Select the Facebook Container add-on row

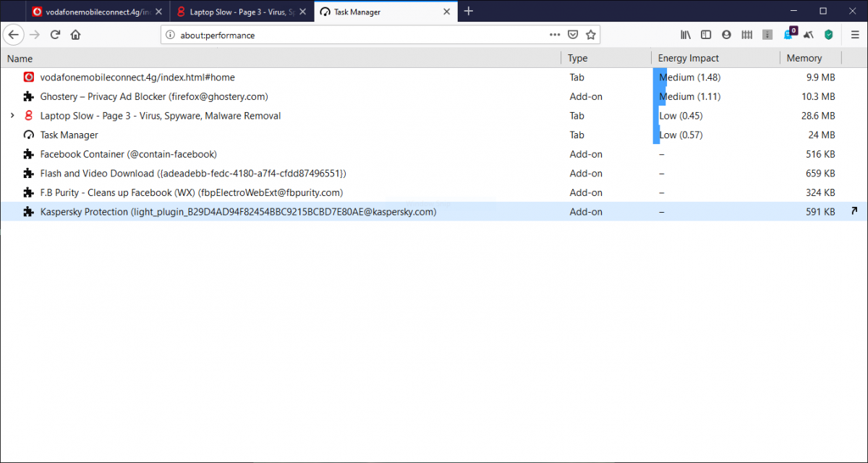tap(434, 154)
